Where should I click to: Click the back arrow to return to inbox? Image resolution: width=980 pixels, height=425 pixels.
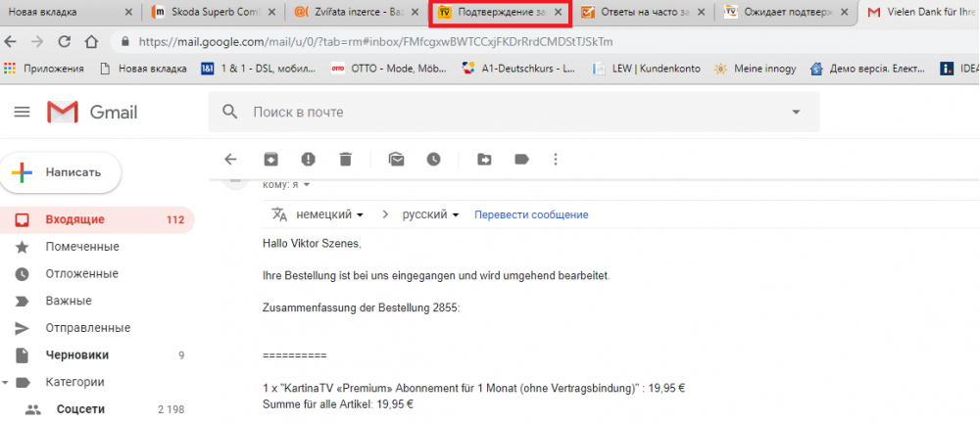230,160
